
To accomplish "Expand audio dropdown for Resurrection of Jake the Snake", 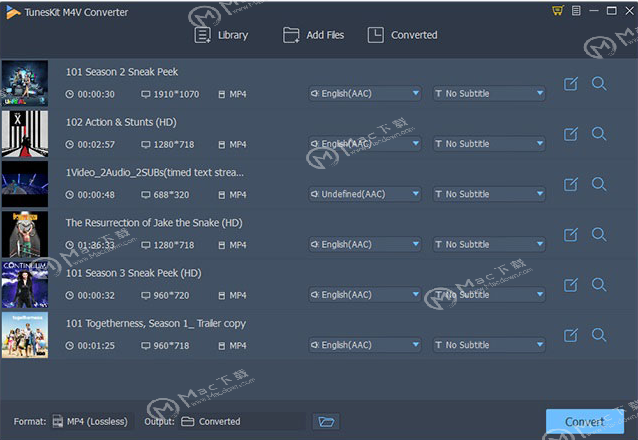I will pos(365,244).
